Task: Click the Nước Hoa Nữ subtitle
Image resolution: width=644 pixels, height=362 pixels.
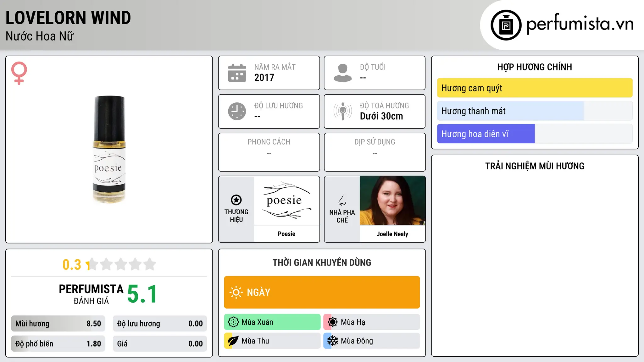Action: coord(40,36)
